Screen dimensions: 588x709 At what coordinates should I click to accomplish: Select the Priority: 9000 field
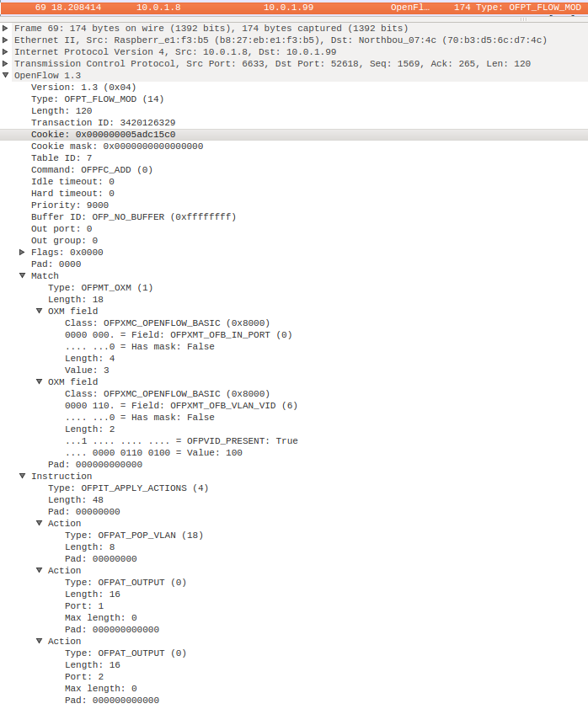[x=69, y=205]
